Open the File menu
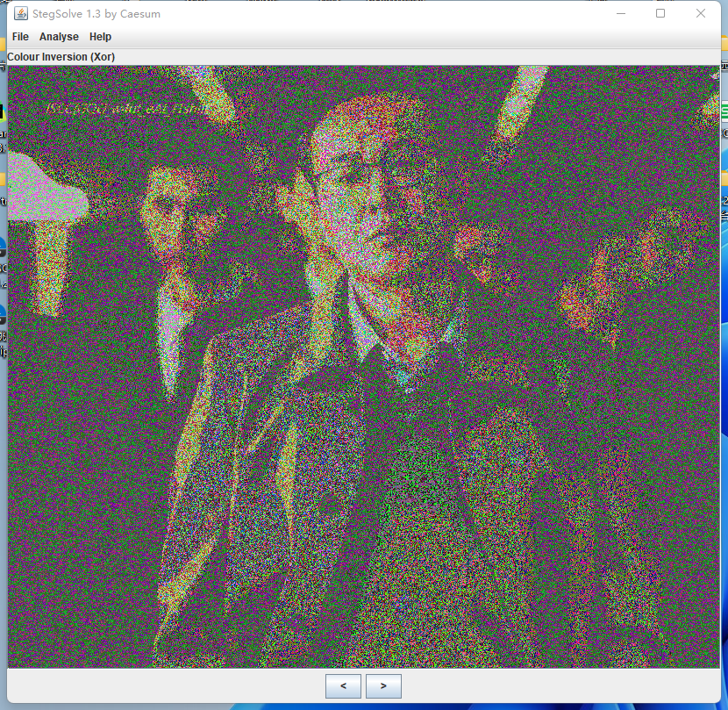 (19, 37)
